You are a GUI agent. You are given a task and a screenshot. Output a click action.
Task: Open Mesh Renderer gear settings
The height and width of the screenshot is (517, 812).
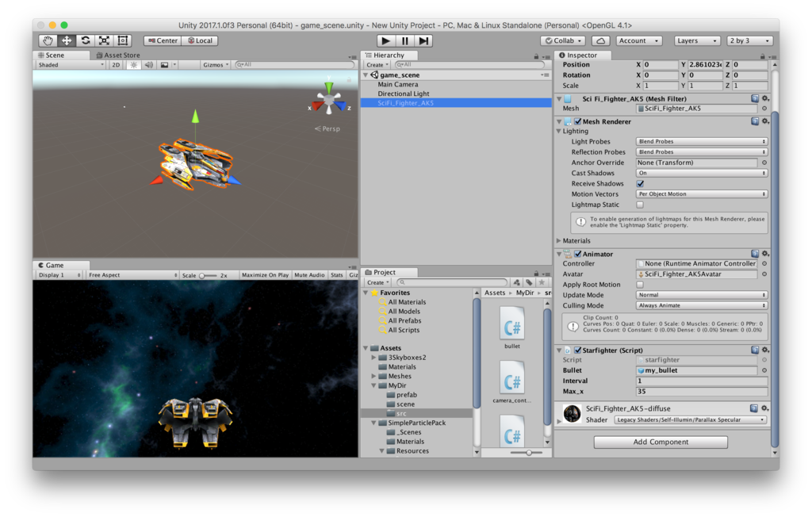coord(765,121)
